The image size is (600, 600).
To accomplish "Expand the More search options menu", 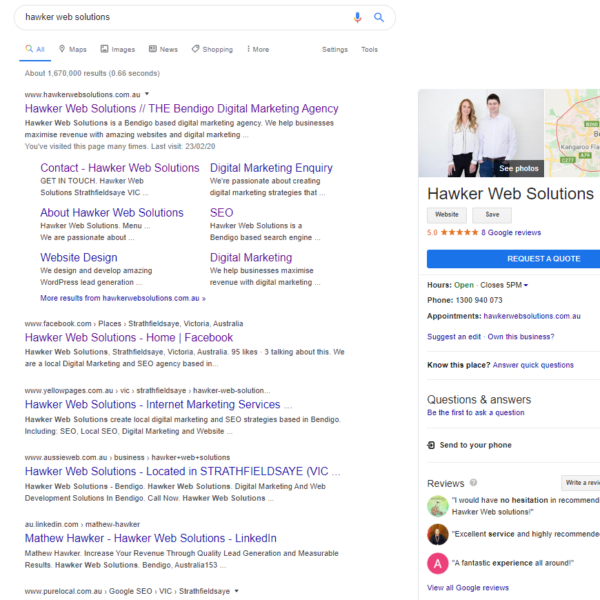I will point(258,49).
